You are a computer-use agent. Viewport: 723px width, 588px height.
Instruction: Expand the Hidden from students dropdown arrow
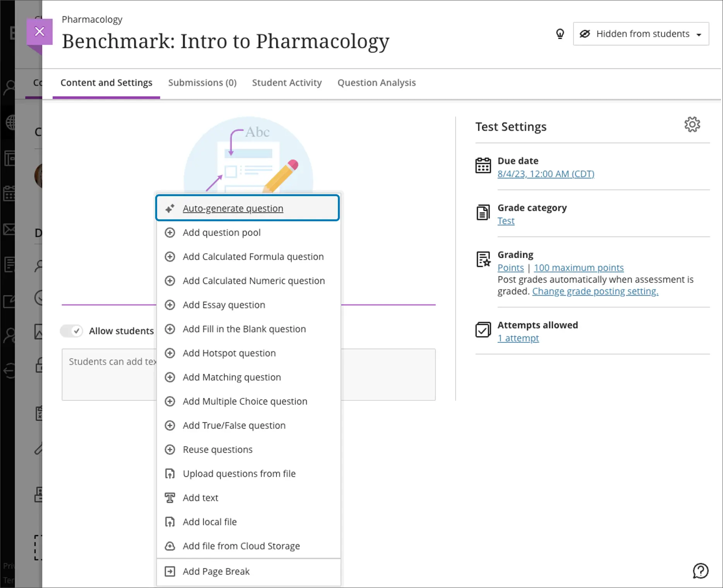click(699, 34)
